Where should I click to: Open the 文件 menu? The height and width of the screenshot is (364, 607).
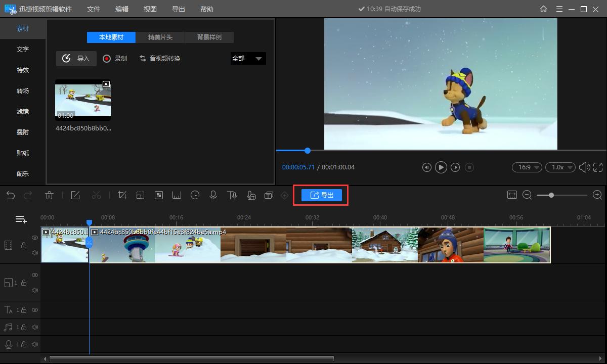(94, 9)
